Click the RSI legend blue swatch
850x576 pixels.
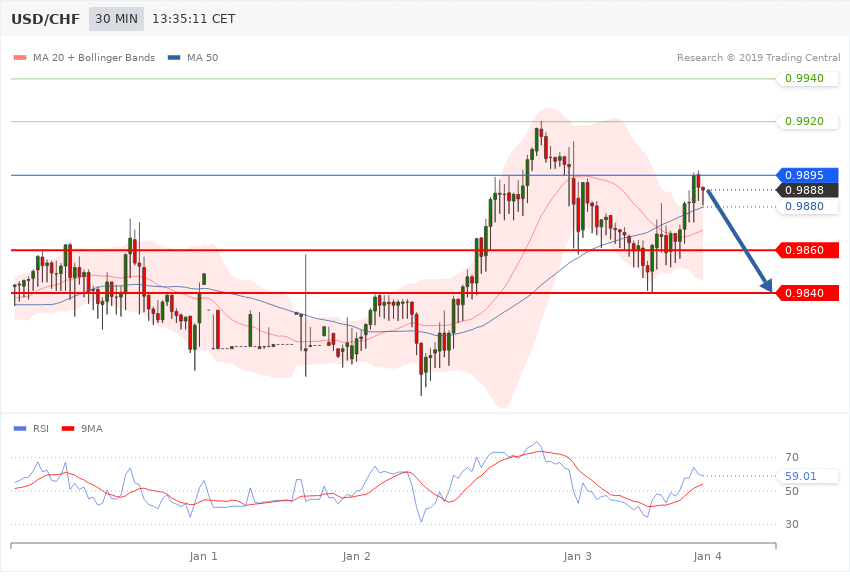point(20,429)
